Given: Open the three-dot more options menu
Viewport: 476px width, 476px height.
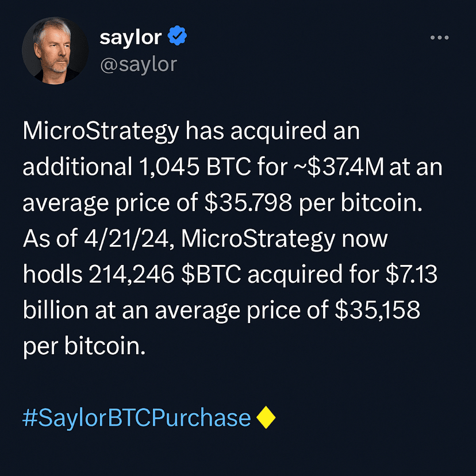Looking at the screenshot, I should [439, 38].
